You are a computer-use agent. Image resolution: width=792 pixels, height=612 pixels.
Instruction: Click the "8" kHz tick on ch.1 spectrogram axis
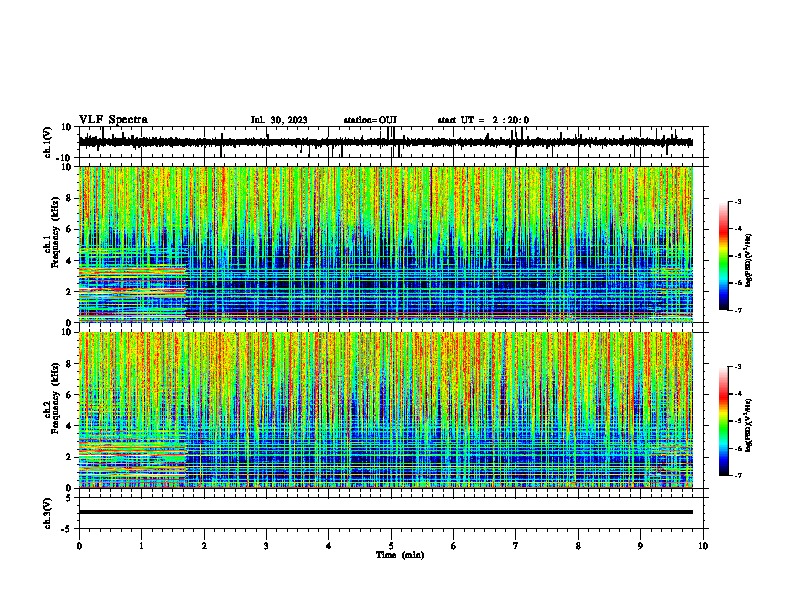[70, 198]
